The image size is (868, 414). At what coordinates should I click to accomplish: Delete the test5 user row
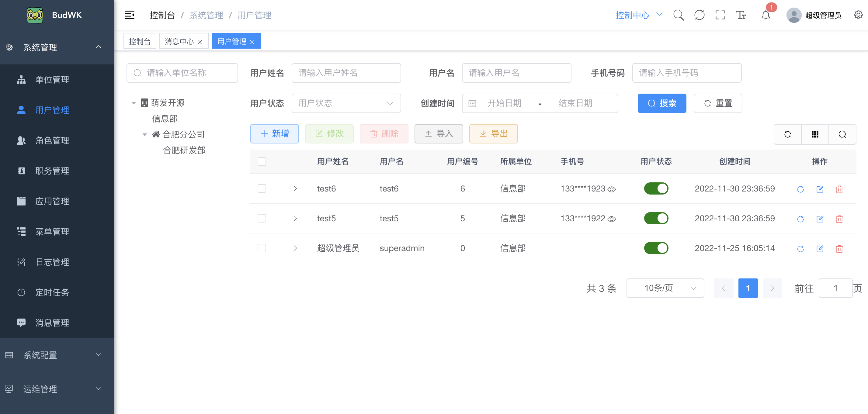(839, 219)
